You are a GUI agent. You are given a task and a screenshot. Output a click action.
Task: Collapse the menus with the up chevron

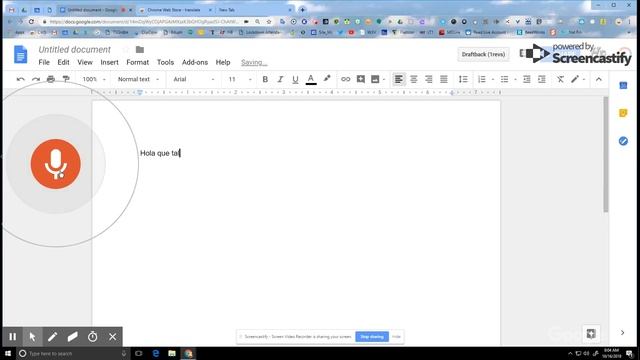tap(599, 79)
